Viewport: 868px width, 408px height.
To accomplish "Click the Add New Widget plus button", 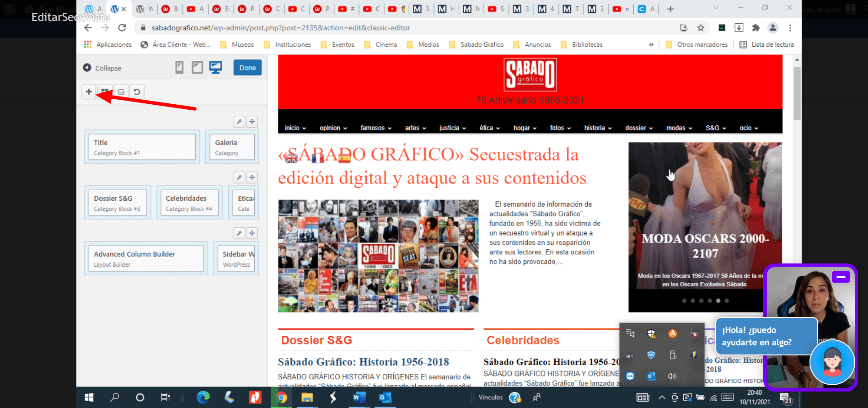I will pyautogui.click(x=89, y=91).
